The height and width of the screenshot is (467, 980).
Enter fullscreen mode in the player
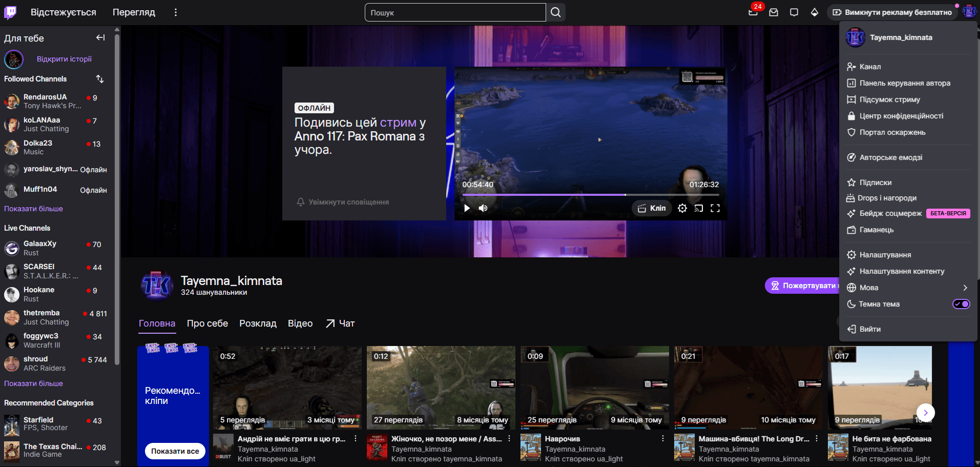point(715,208)
